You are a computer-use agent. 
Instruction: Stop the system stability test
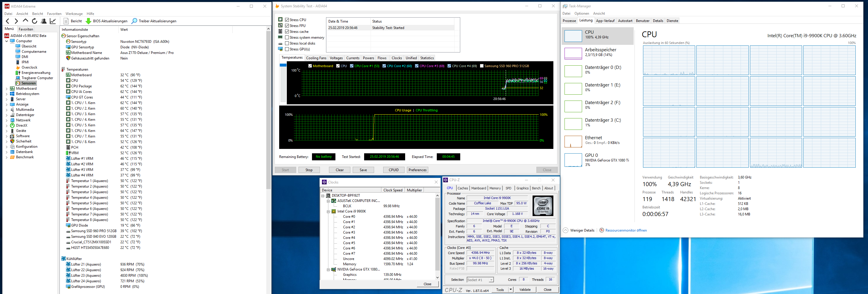[309, 170]
